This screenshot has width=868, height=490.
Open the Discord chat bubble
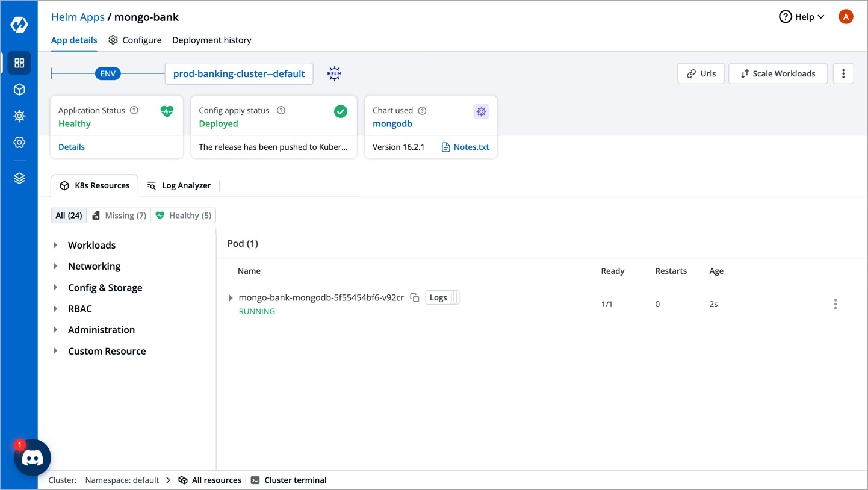point(33,457)
